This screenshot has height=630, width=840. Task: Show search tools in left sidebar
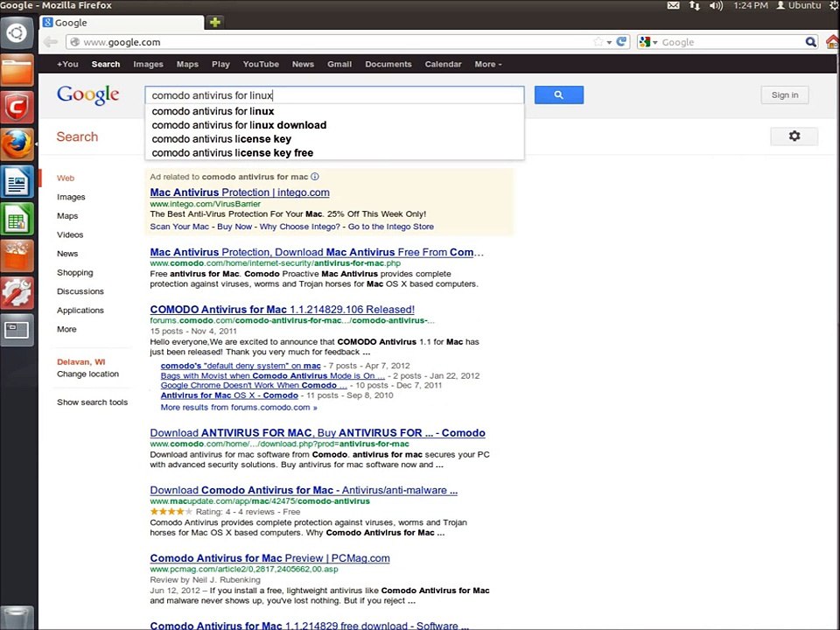coord(92,402)
